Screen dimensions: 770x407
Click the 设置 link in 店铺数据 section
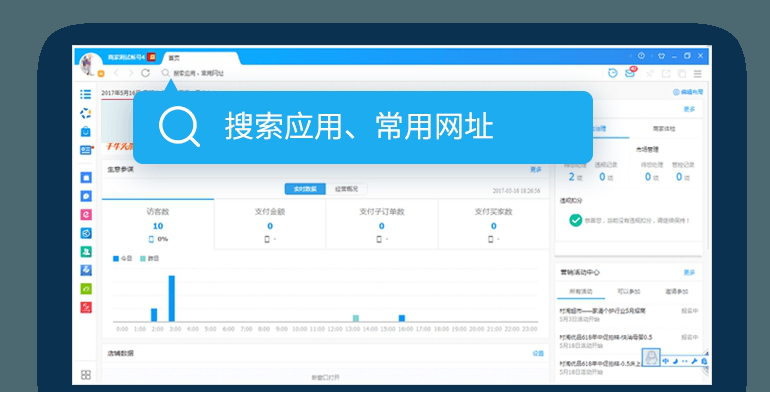[537, 353]
